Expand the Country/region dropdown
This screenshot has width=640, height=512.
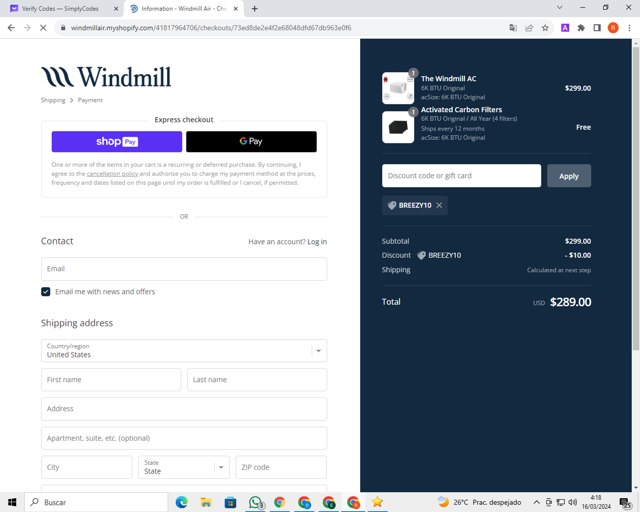(x=184, y=351)
